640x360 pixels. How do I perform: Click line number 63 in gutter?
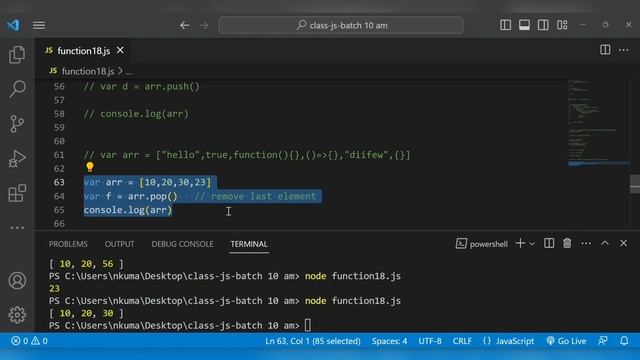(59, 182)
